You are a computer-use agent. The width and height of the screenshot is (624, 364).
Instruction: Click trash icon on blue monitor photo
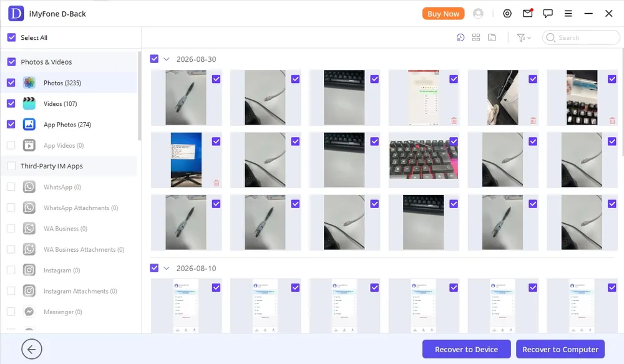[x=216, y=183]
